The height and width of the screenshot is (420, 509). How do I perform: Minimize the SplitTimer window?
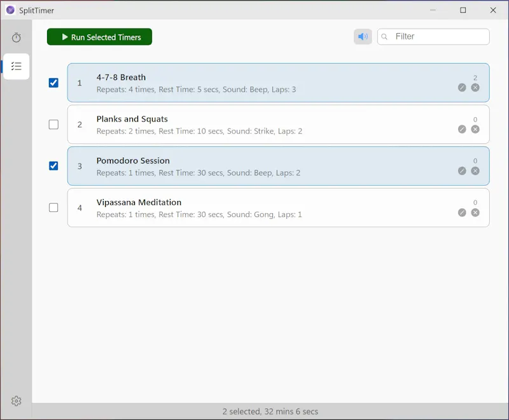click(433, 10)
